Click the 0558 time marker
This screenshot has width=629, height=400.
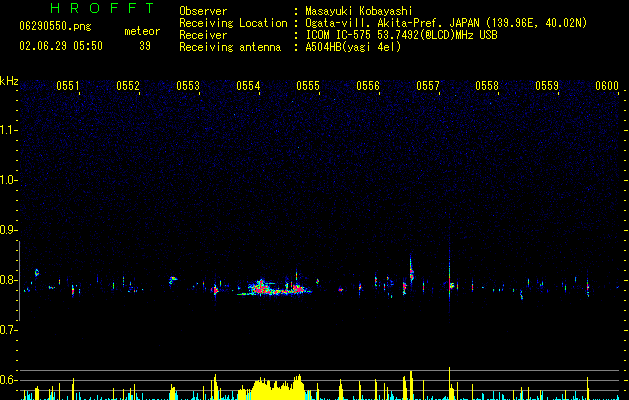(x=487, y=86)
